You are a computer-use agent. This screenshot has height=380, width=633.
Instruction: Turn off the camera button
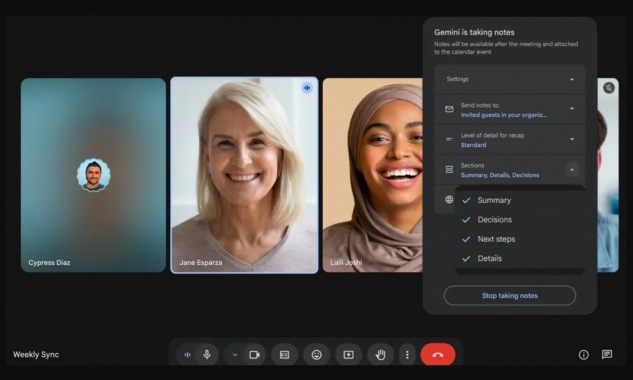(254, 355)
